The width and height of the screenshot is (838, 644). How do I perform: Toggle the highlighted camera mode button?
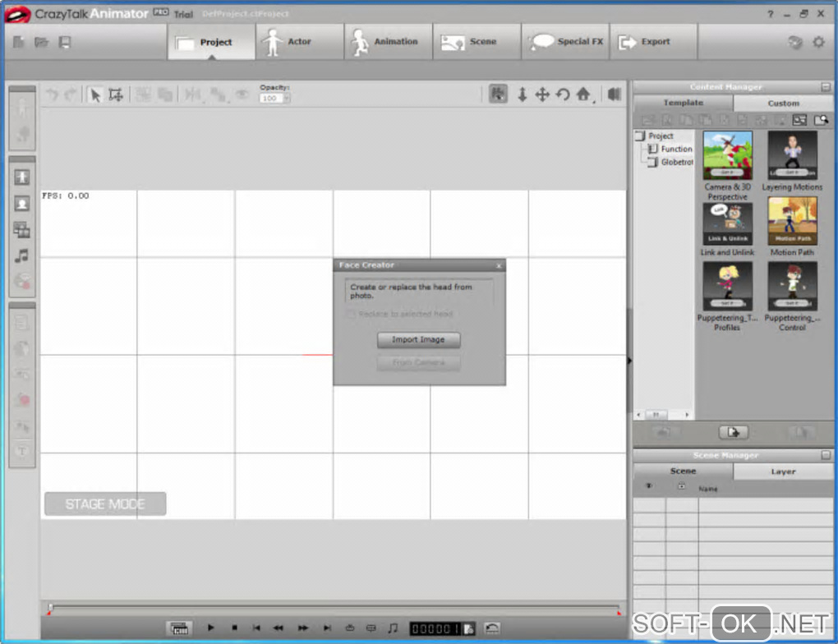coord(498,94)
